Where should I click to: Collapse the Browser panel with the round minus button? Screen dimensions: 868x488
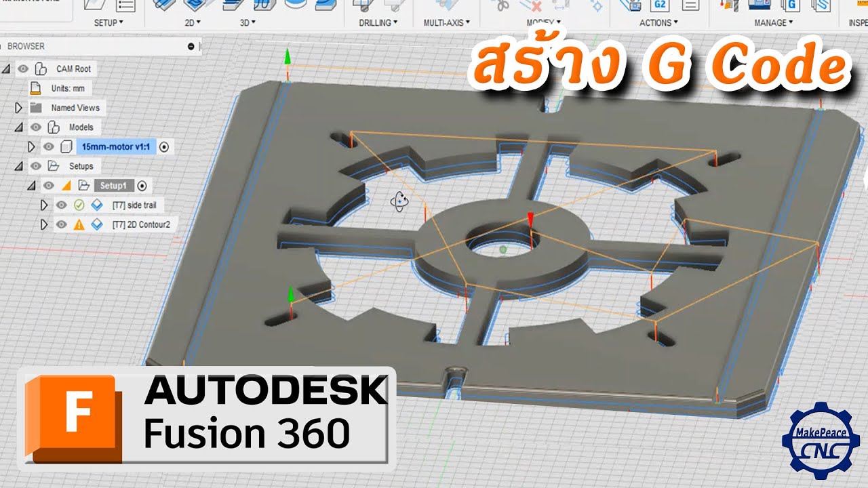click(x=191, y=46)
